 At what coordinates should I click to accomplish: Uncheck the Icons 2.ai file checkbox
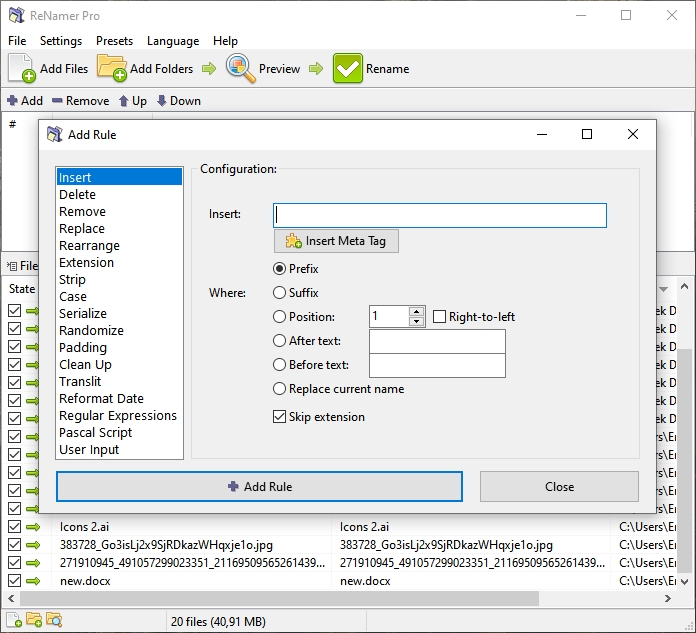click(14, 526)
